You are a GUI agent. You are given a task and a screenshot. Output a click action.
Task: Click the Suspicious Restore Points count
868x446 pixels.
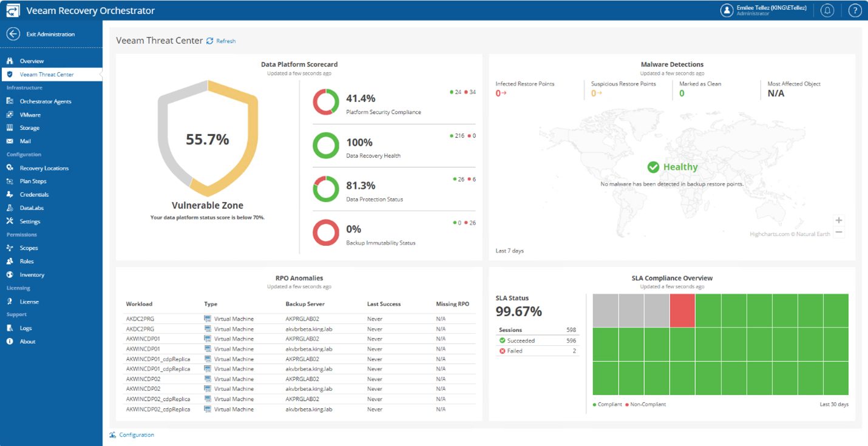pyautogui.click(x=597, y=93)
